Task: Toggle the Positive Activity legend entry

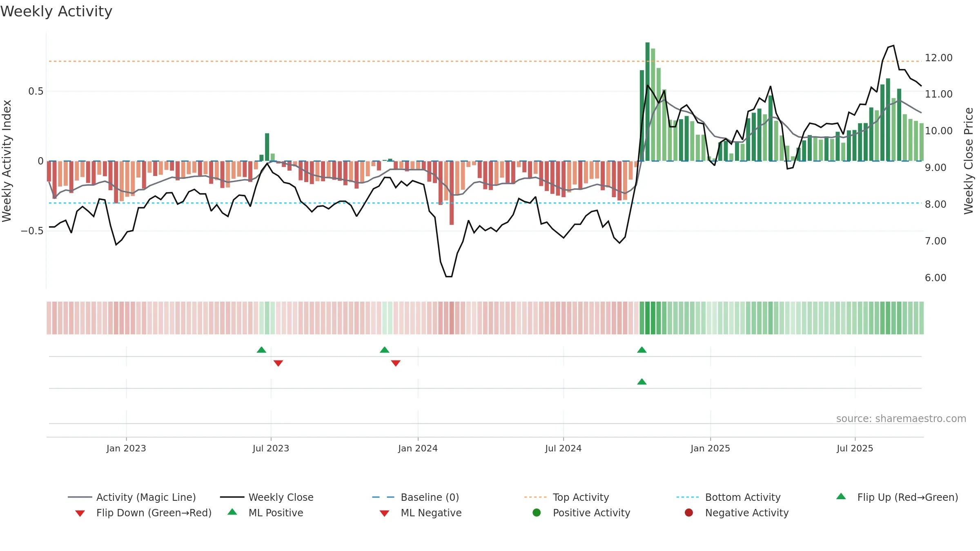Action: coord(581,513)
